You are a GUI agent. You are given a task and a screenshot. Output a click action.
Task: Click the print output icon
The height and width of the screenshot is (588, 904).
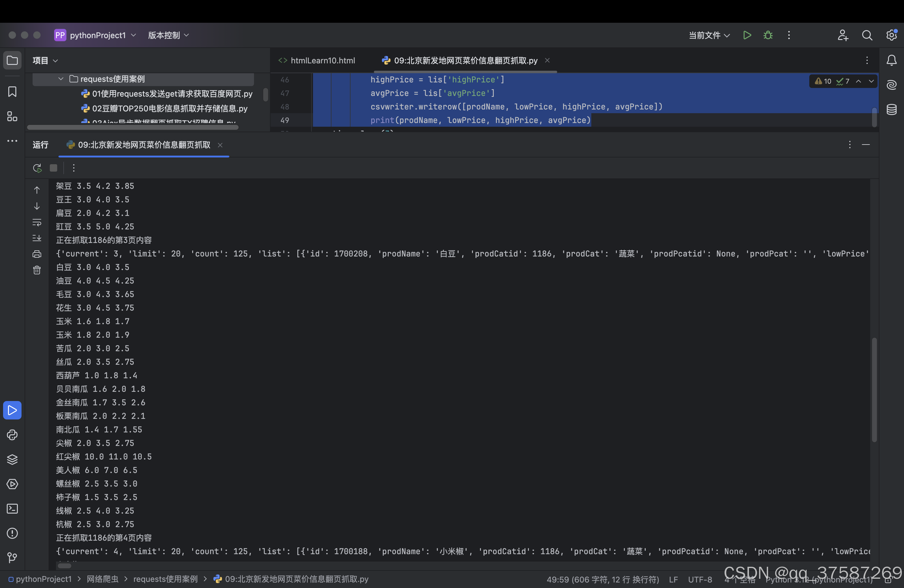coord(37,254)
